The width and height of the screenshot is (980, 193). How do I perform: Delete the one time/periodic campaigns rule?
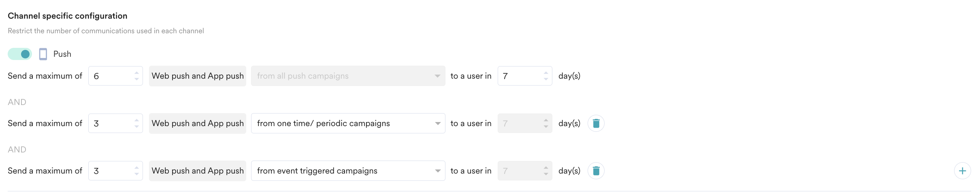596,123
